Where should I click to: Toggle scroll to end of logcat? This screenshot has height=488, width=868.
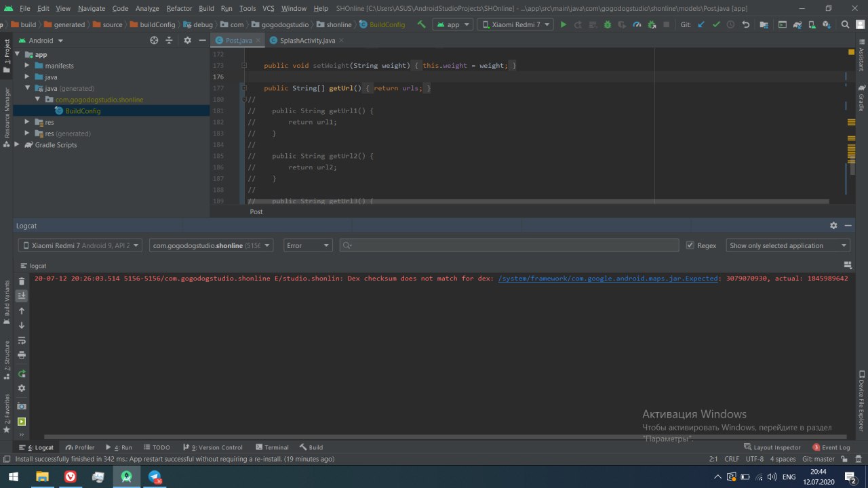(x=22, y=296)
